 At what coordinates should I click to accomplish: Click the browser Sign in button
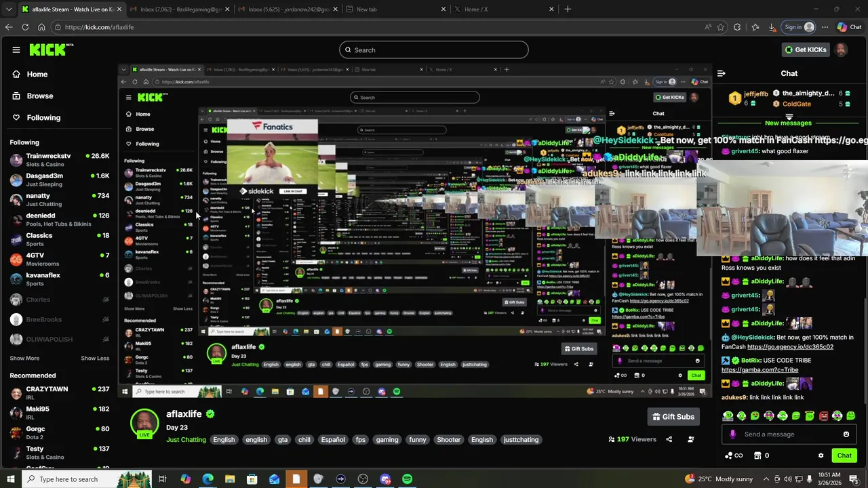click(799, 27)
